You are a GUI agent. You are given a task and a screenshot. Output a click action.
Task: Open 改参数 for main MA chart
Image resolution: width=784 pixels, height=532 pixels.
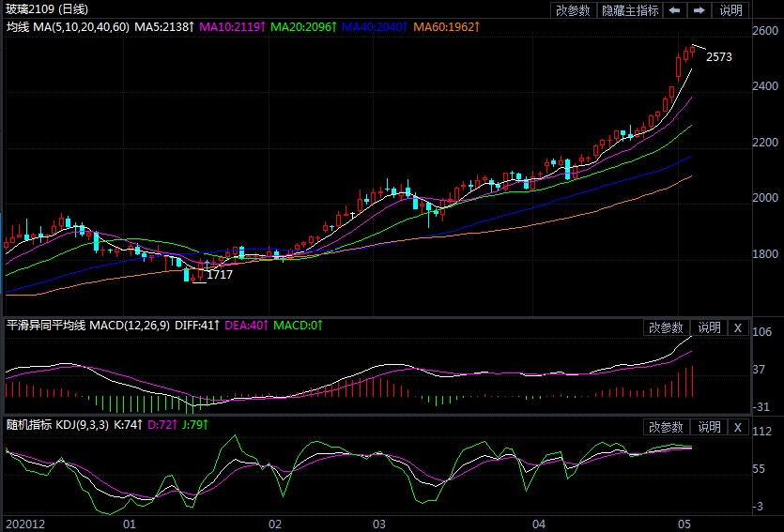pyautogui.click(x=573, y=10)
